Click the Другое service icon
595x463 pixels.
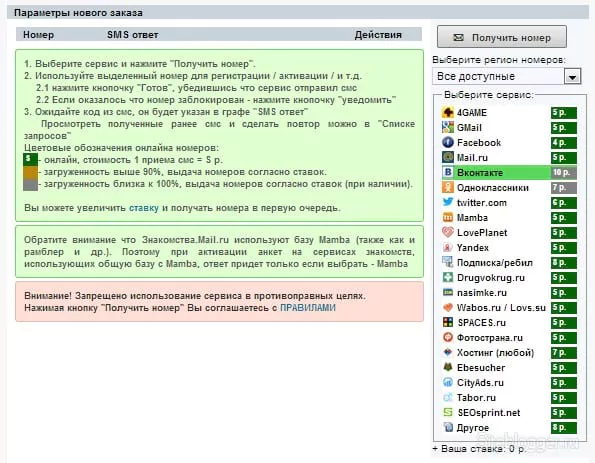coord(448,427)
